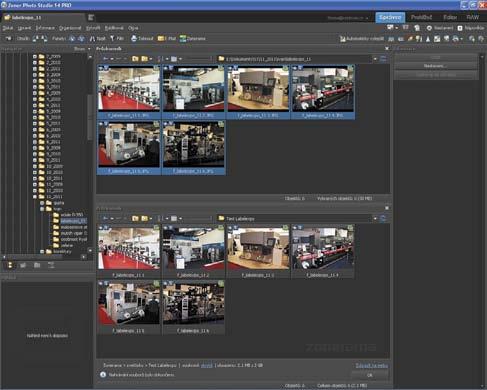Switch to the Editor tab

450,17
